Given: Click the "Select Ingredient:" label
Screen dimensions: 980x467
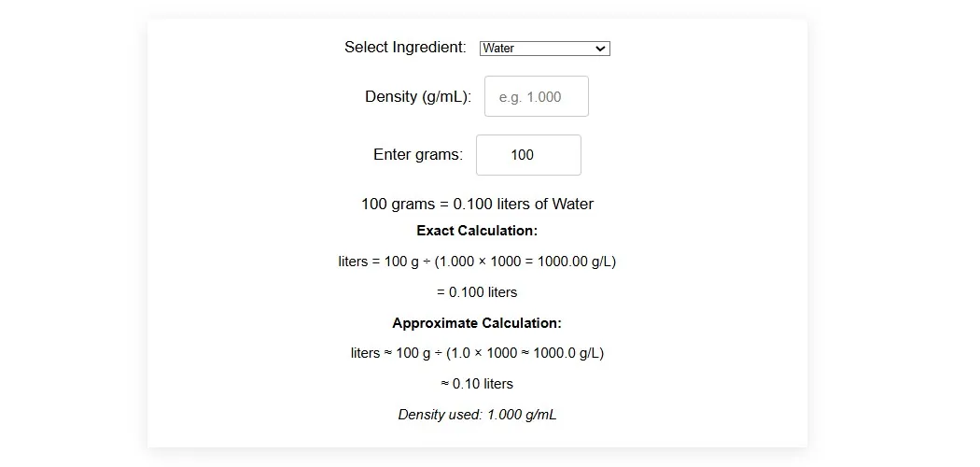Looking at the screenshot, I should tap(405, 47).
